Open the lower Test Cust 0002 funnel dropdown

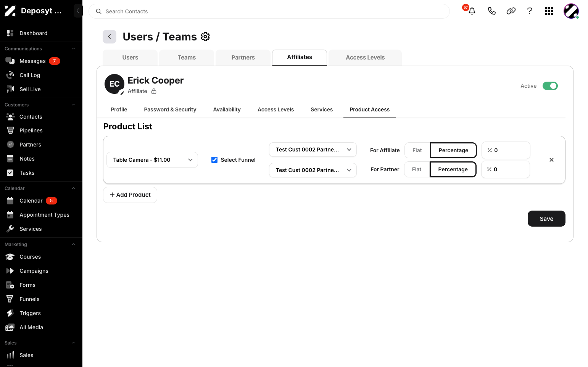313,170
